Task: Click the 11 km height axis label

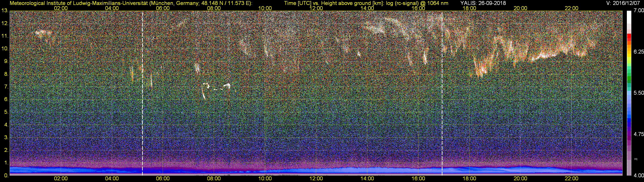Action: [5, 36]
